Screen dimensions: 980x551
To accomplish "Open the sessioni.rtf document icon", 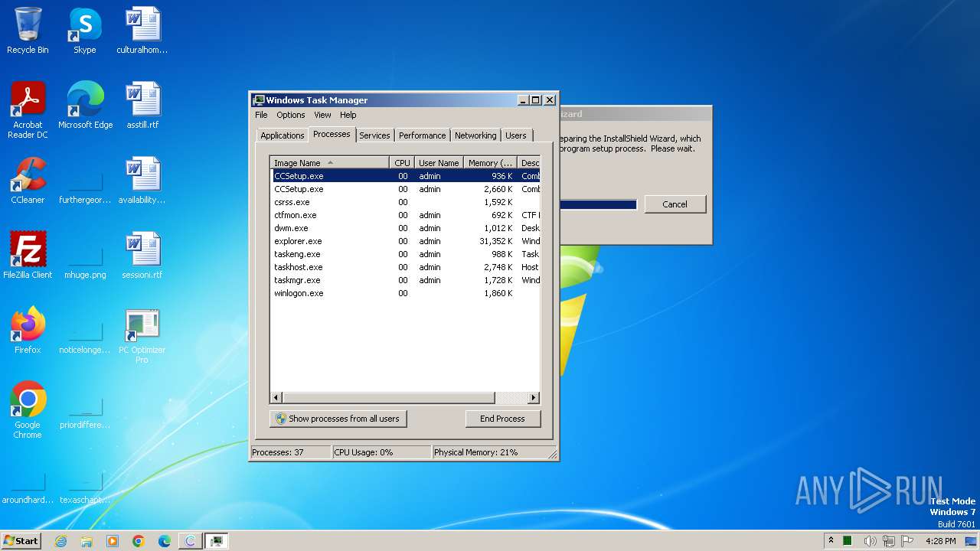I will (142, 256).
